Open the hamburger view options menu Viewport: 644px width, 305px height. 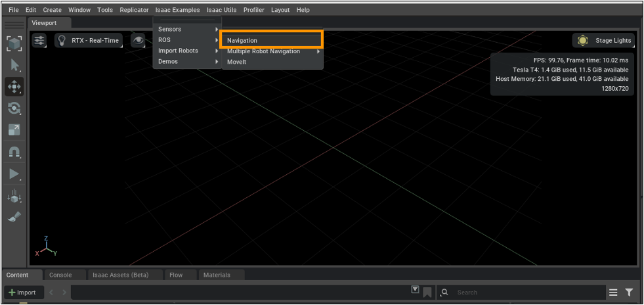pyautogui.click(x=613, y=293)
